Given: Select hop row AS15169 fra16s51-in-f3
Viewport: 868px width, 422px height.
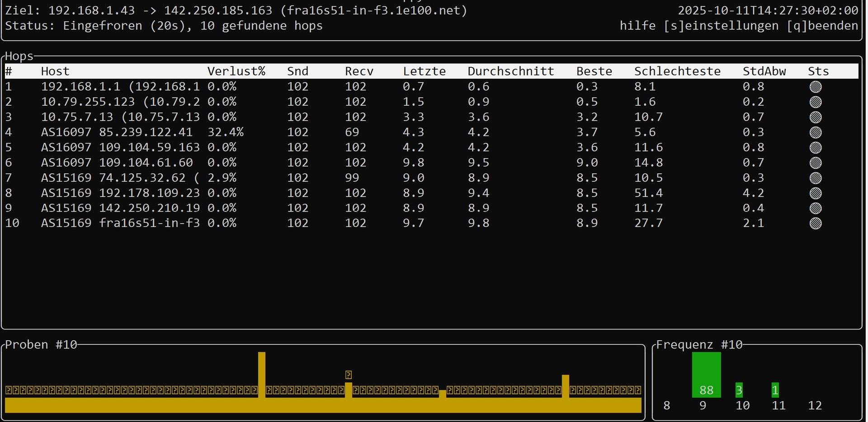Looking at the screenshot, I should point(431,223).
